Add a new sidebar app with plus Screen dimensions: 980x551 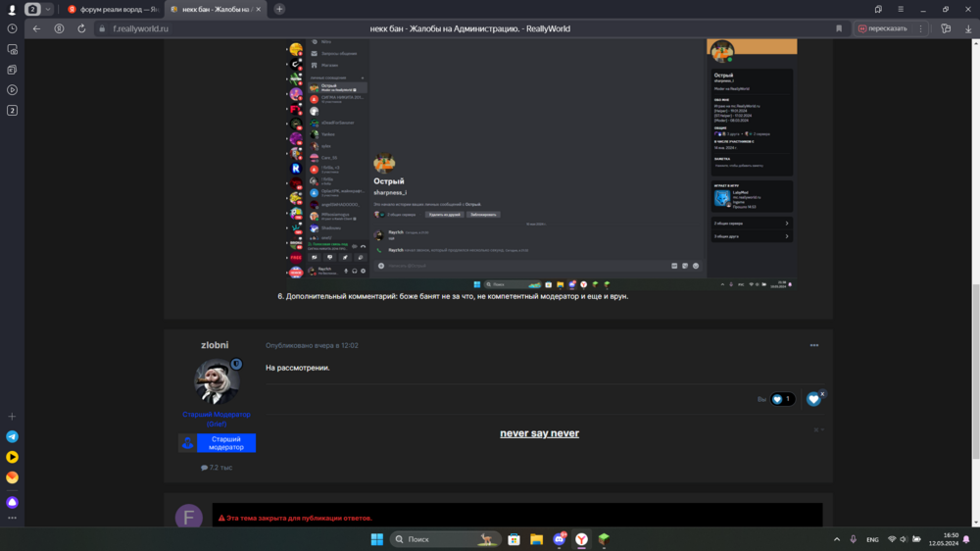point(12,417)
